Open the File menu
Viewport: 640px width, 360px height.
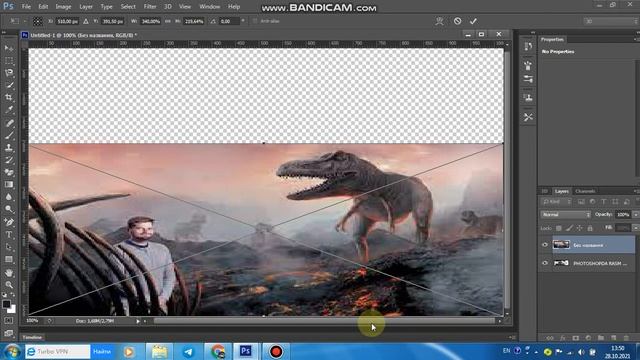26,7
